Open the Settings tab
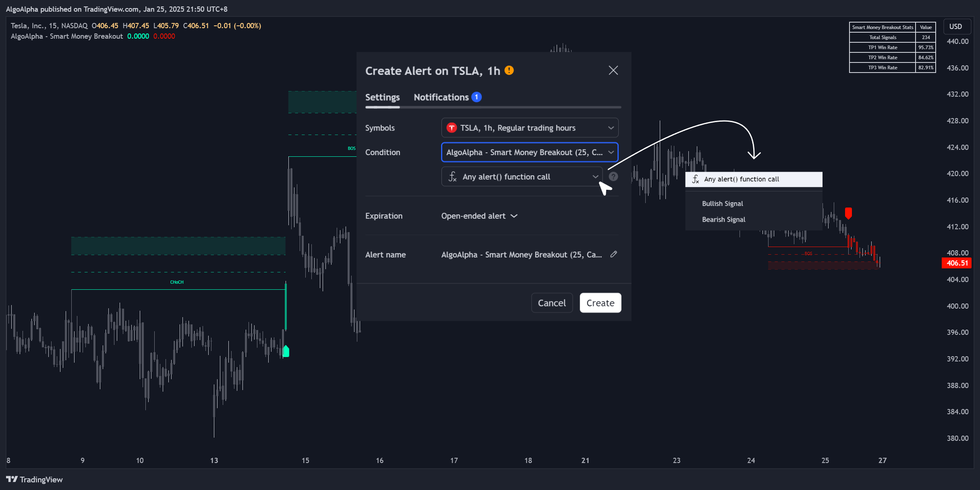 [382, 97]
